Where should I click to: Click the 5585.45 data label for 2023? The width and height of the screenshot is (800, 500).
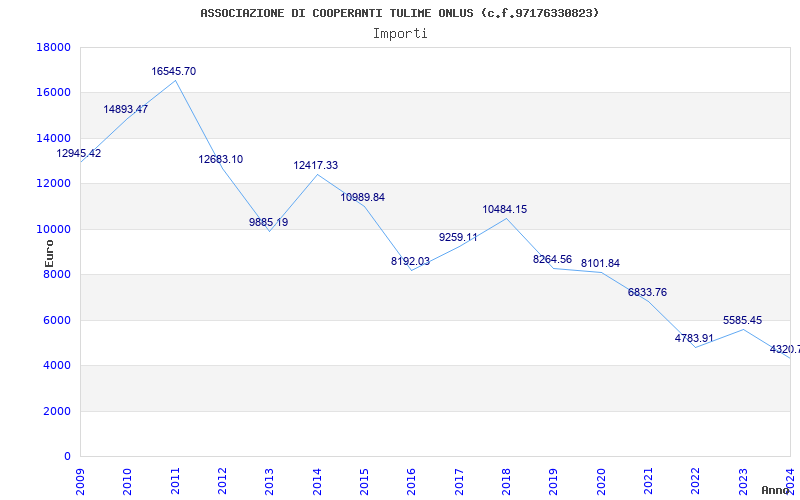[x=742, y=321]
